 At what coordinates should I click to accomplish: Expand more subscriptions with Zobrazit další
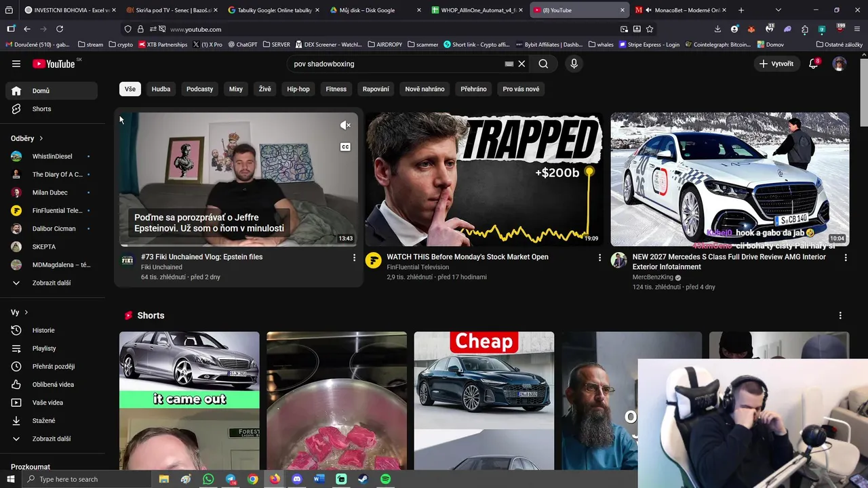(52, 283)
